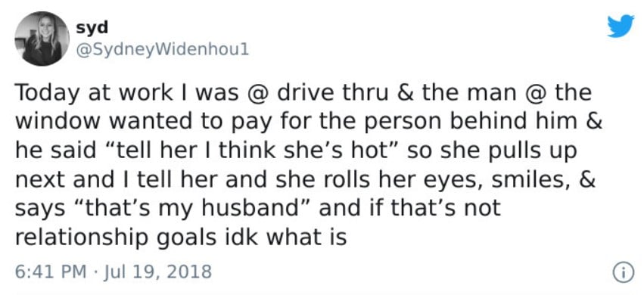Click the Twitter bird logo
Image resolution: width=644 pixels, height=295 pixels.
pyautogui.click(x=621, y=26)
